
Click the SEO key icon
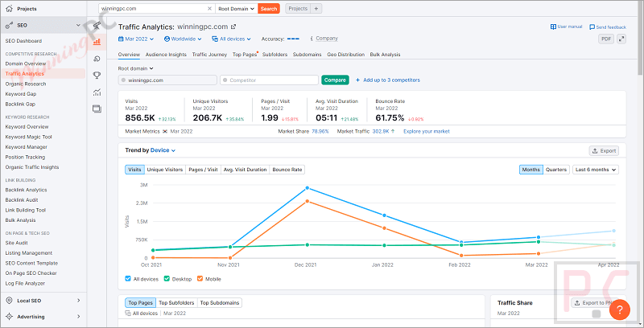click(x=9, y=26)
